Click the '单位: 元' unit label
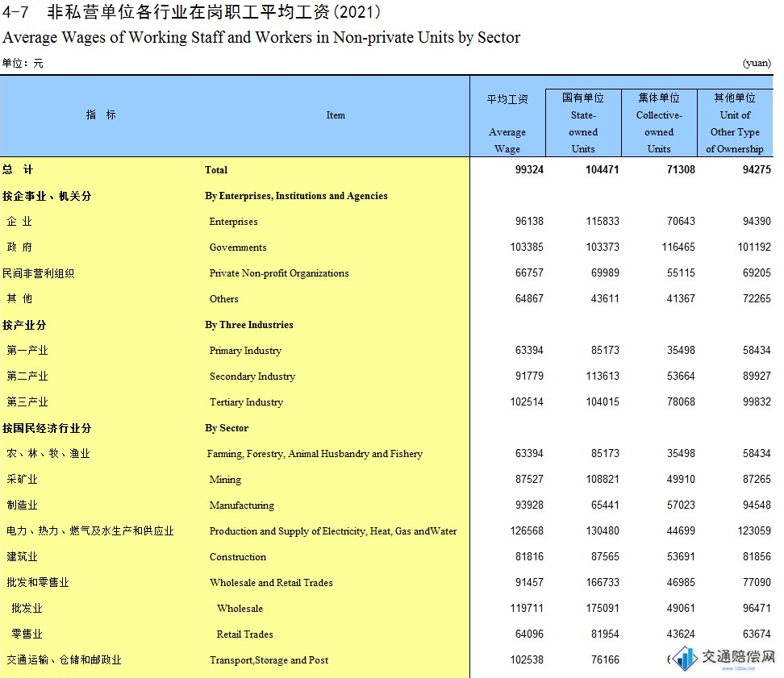Image resolution: width=784 pixels, height=678 pixels. (23, 63)
